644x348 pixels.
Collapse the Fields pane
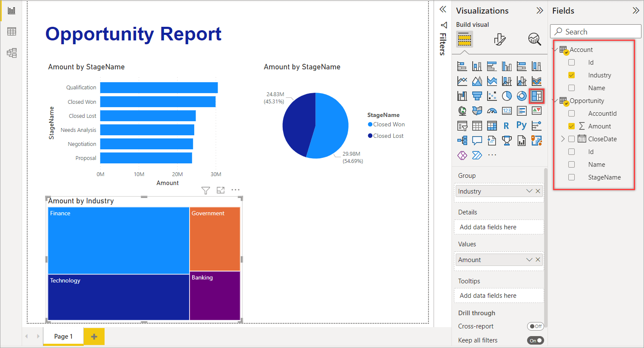636,11
